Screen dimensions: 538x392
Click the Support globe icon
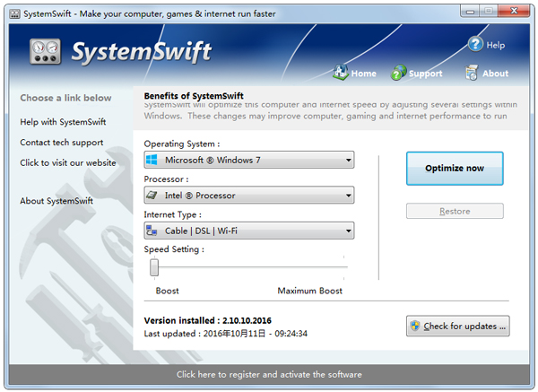pos(398,73)
